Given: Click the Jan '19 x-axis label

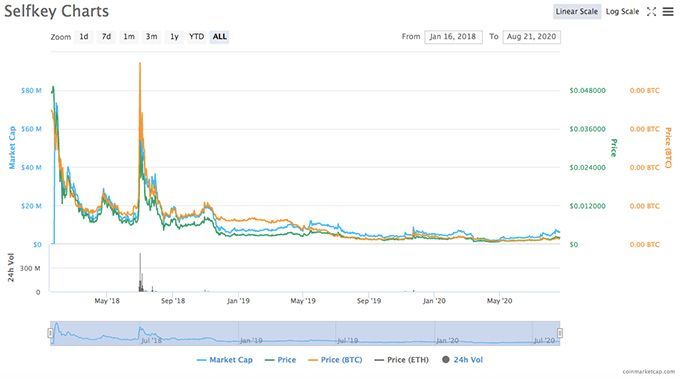Looking at the screenshot, I should 238,301.
